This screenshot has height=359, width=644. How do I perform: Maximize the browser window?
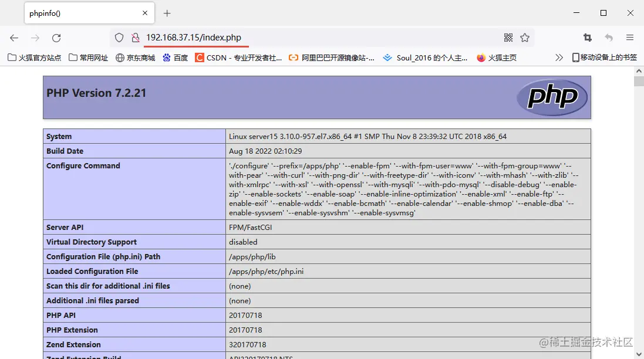(x=603, y=13)
